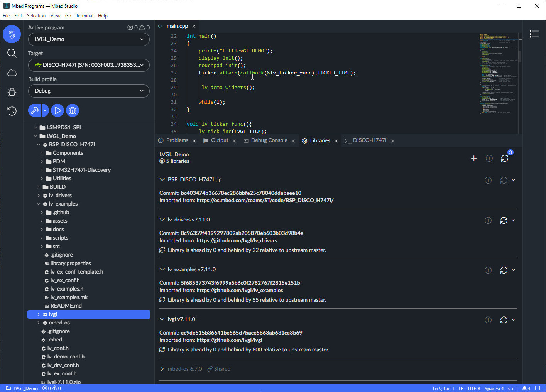Open BSP_DISCO_H747I version dropdown arrow
This screenshot has width=546, height=392.
pos(514,180)
